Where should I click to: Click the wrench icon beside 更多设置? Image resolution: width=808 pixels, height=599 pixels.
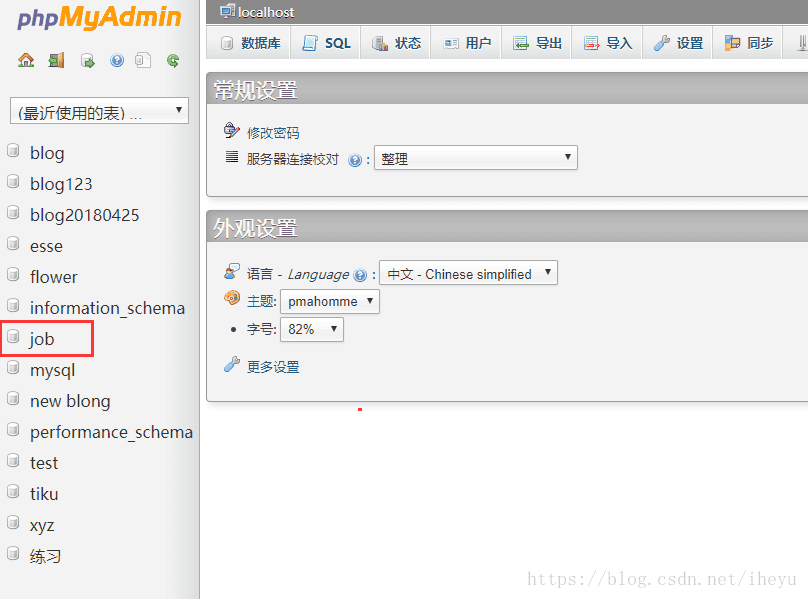pyautogui.click(x=232, y=365)
